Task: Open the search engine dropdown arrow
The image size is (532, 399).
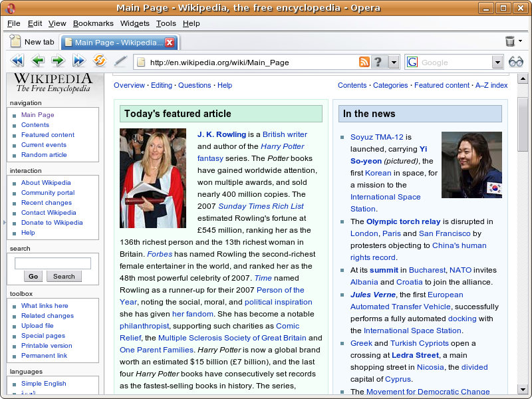Action: [x=497, y=62]
